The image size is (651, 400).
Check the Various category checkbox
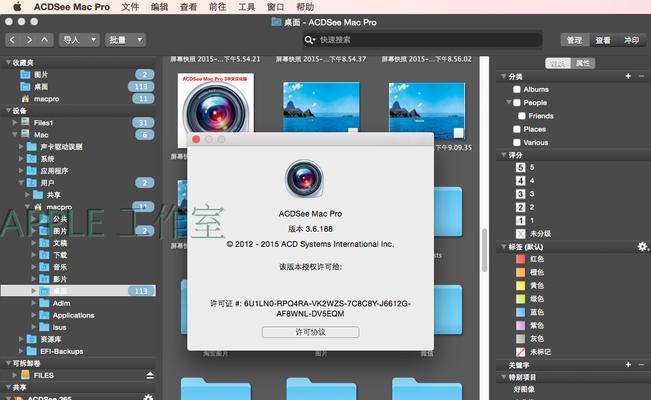517,142
